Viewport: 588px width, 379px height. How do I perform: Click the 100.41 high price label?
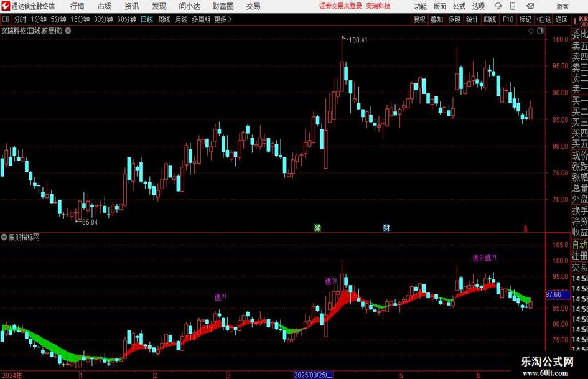pyautogui.click(x=358, y=40)
